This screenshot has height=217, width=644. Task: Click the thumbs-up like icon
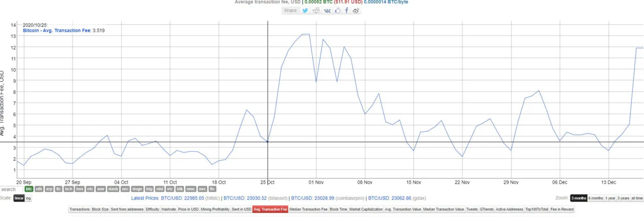pyautogui.click(x=338, y=10)
